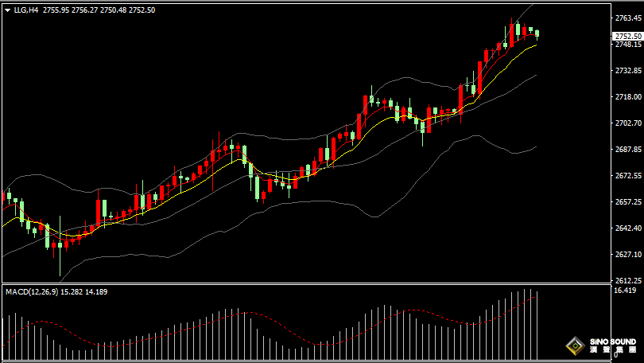Click the 2702.70 price axis label
The width and height of the screenshot is (644, 363).
(x=628, y=123)
